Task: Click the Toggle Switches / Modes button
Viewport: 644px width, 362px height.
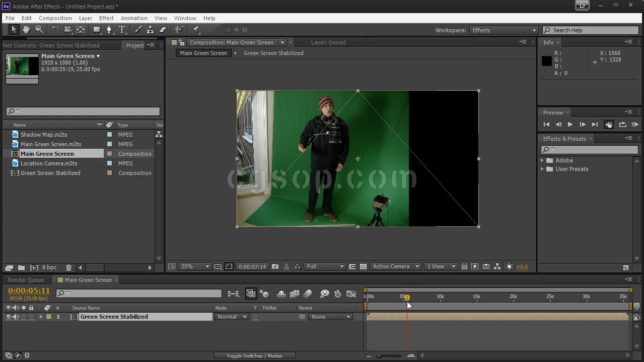Action: point(254,355)
